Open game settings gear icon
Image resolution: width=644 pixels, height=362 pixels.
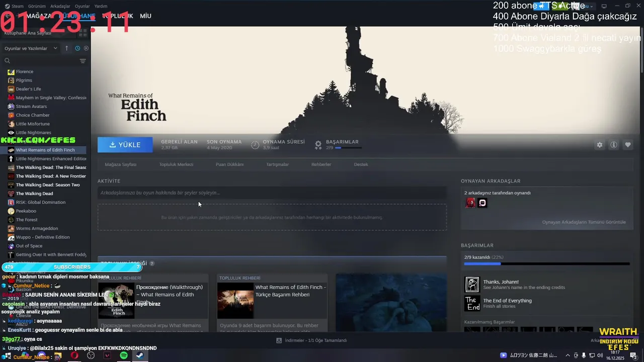[x=599, y=145]
